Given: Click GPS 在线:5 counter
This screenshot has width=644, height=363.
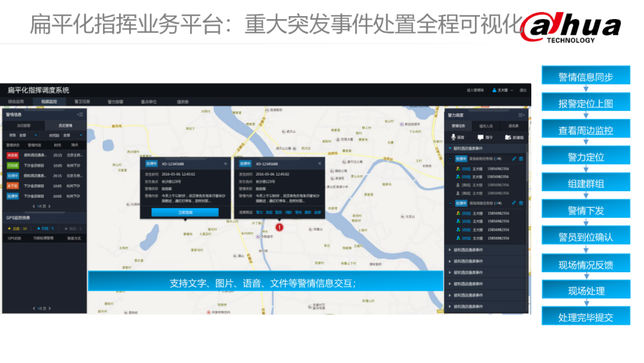Looking at the screenshot, I should coord(45,229).
